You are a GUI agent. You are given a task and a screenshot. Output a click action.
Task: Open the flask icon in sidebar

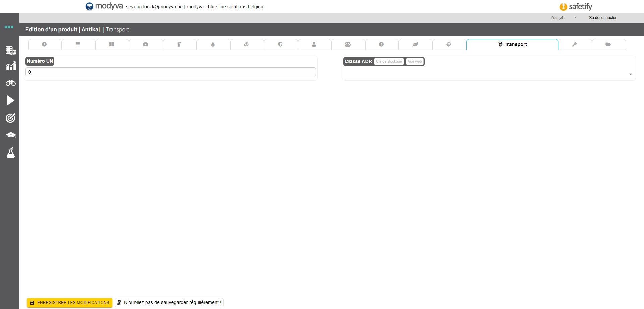coord(11,152)
